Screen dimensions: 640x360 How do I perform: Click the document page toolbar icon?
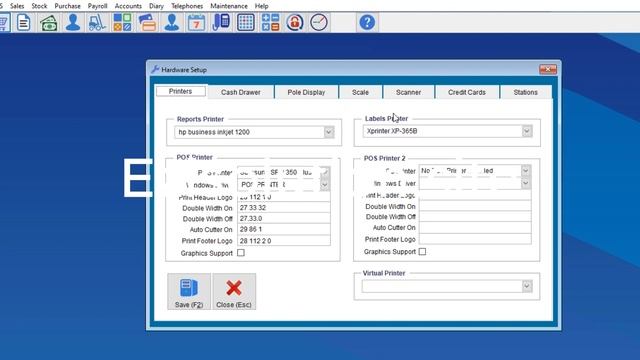tap(24, 22)
